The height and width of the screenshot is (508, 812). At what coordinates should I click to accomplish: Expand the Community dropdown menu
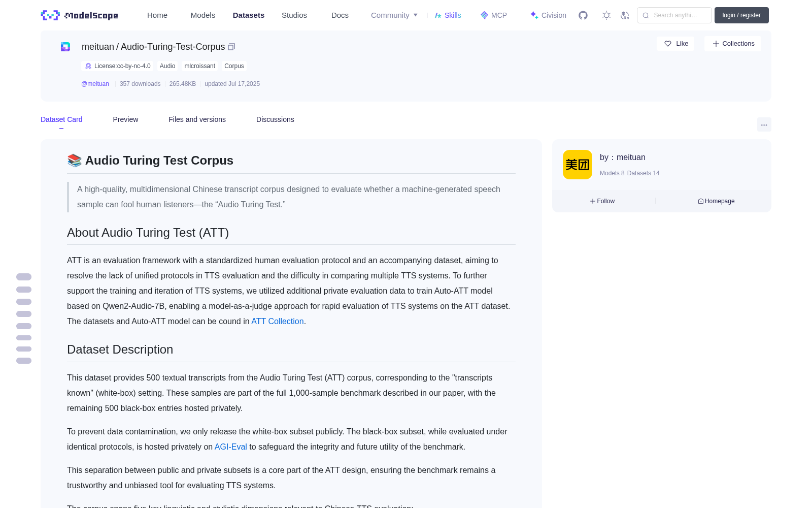pos(394,15)
